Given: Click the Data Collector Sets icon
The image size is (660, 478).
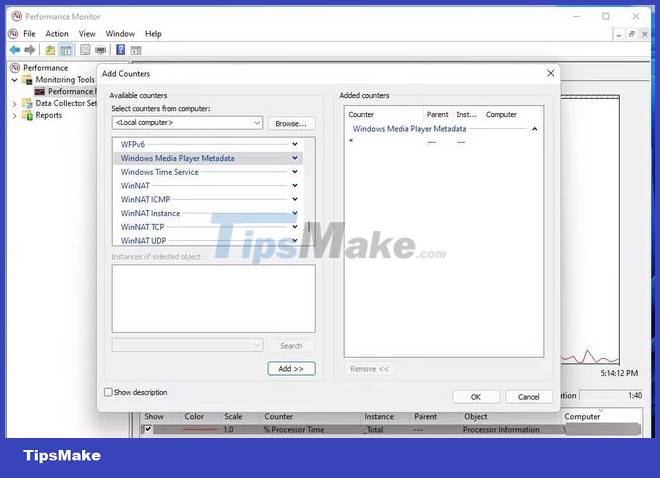Looking at the screenshot, I should point(27,103).
